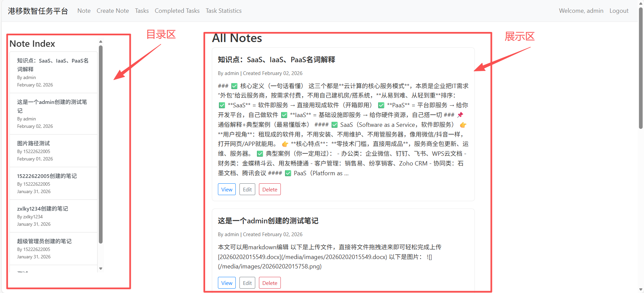Open zxlky1234创建的笔记 from the Note Index
Viewport: 644px width, 293px height.
42,209
